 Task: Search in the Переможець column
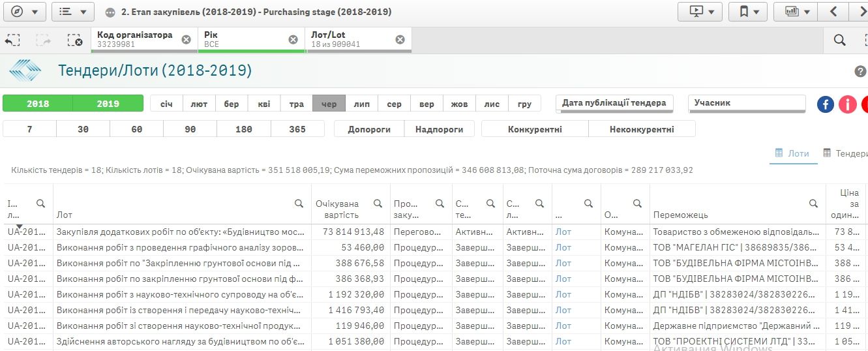tap(813, 204)
